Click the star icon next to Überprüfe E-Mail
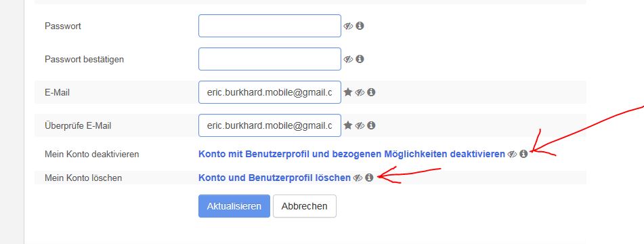Screen dimensions: 644x244 [348, 125]
